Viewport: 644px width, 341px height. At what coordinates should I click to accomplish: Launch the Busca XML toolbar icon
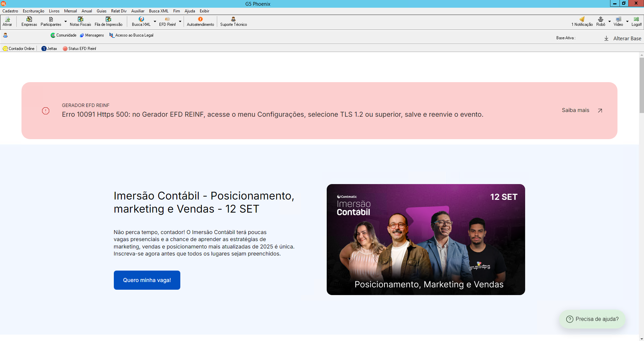point(141,21)
